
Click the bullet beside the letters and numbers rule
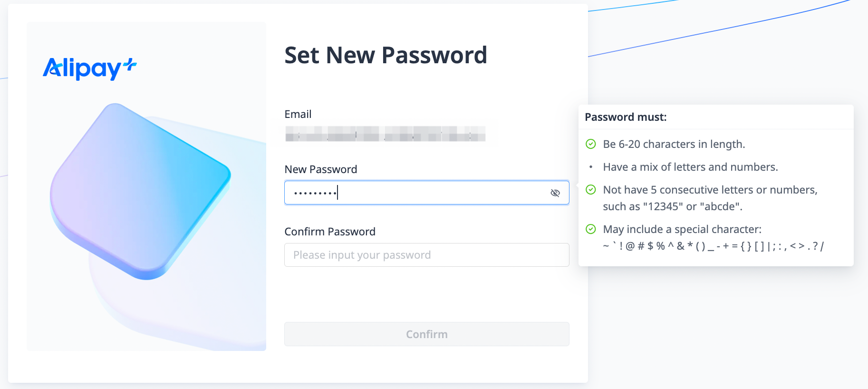590,167
